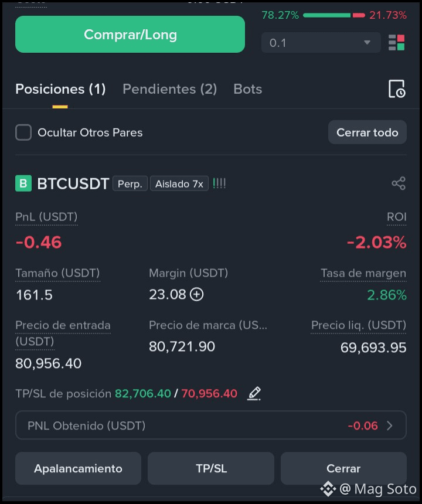Share the BTCUSDT position
422x504 pixels.
(x=399, y=183)
